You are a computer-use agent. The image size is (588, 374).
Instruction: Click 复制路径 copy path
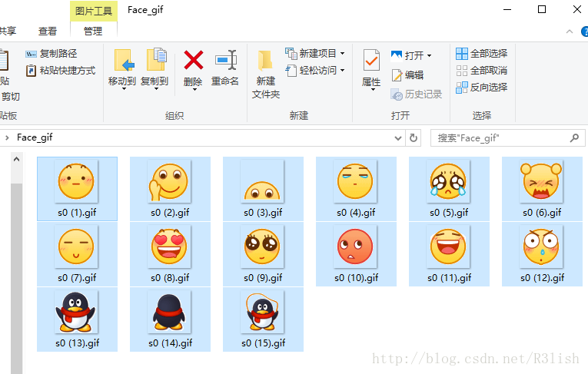[51, 54]
